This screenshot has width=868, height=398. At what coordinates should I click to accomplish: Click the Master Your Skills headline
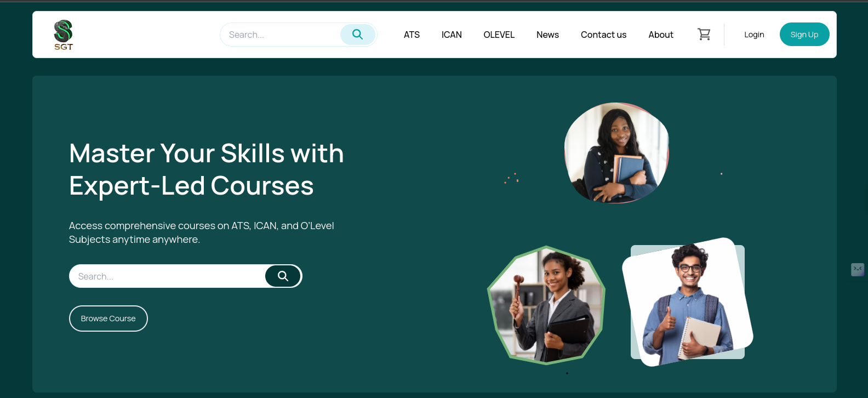[x=207, y=169]
